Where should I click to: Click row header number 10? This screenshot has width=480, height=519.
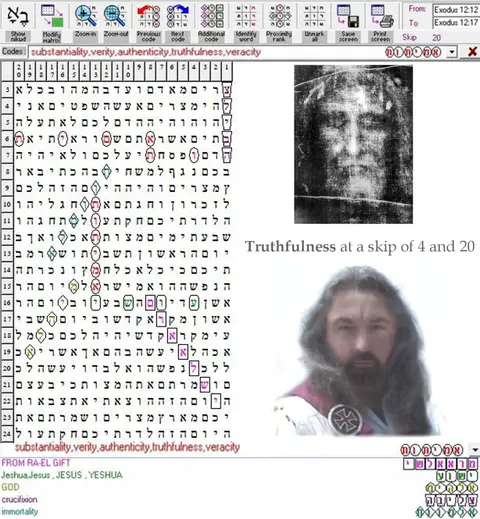coord(7,204)
